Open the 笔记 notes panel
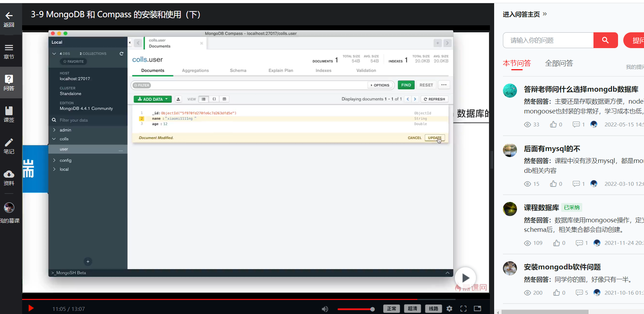Screen dimensions: 644x314 9,146
